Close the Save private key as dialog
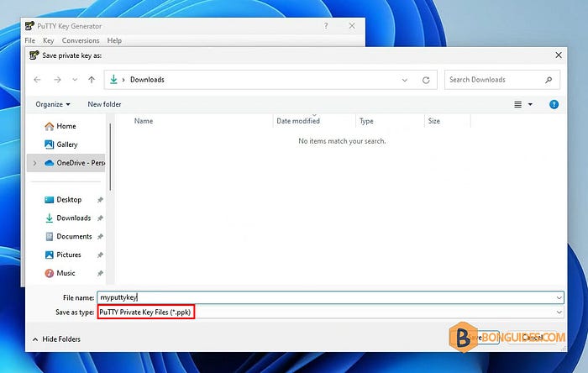The width and height of the screenshot is (588, 373). click(559, 55)
